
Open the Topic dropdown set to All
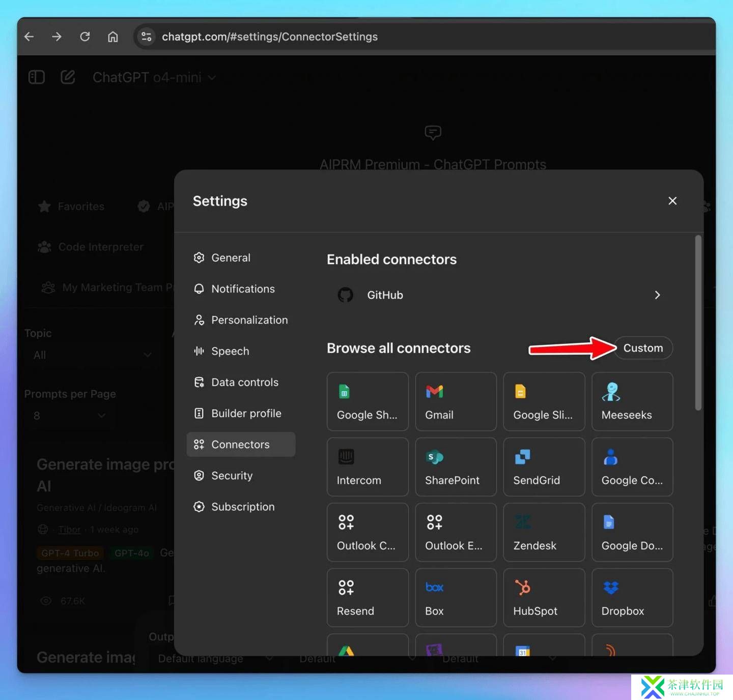(92, 355)
